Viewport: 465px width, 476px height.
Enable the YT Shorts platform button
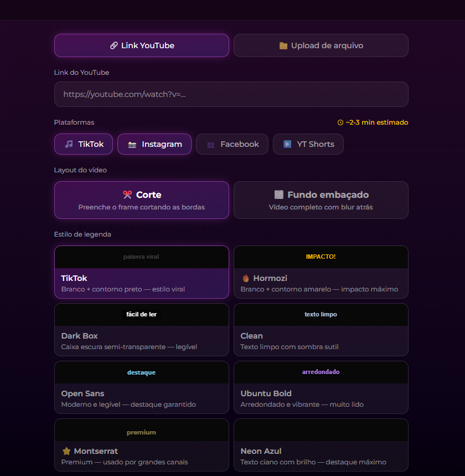coord(308,144)
